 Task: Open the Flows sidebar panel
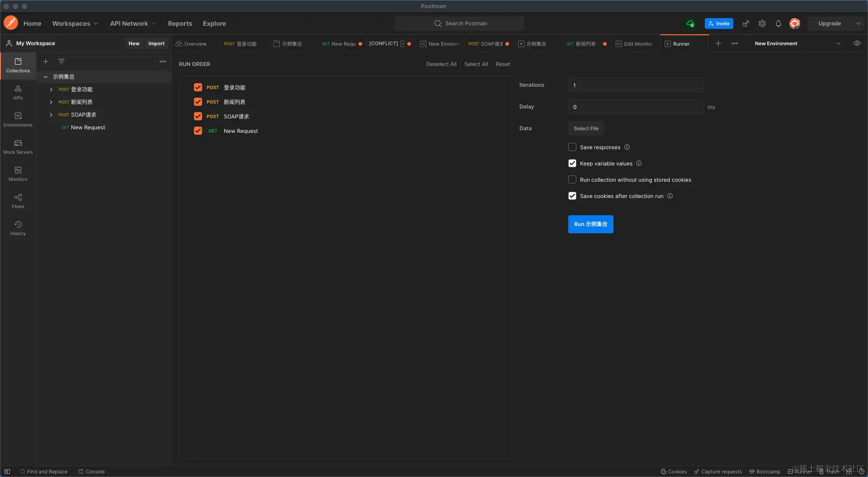pos(18,201)
